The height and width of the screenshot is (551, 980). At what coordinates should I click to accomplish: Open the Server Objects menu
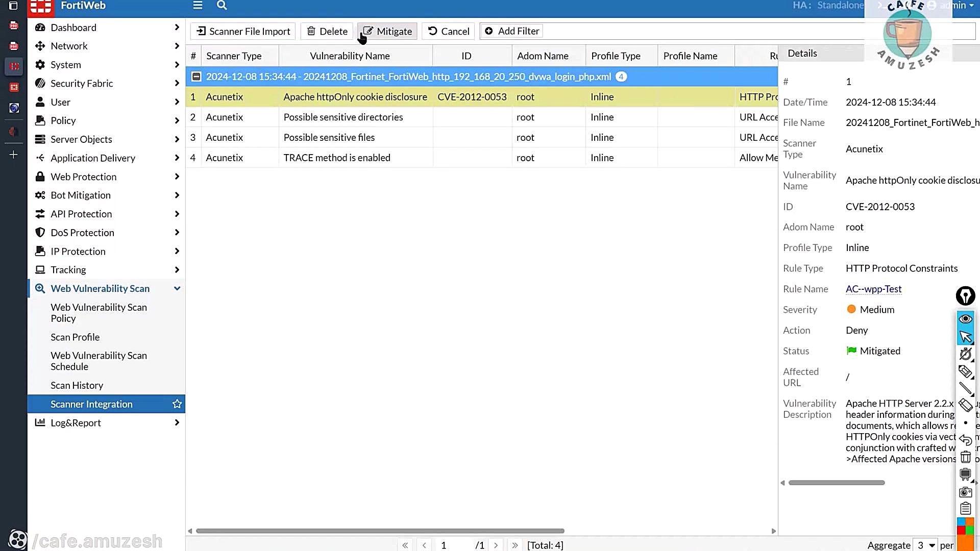[x=107, y=139]
